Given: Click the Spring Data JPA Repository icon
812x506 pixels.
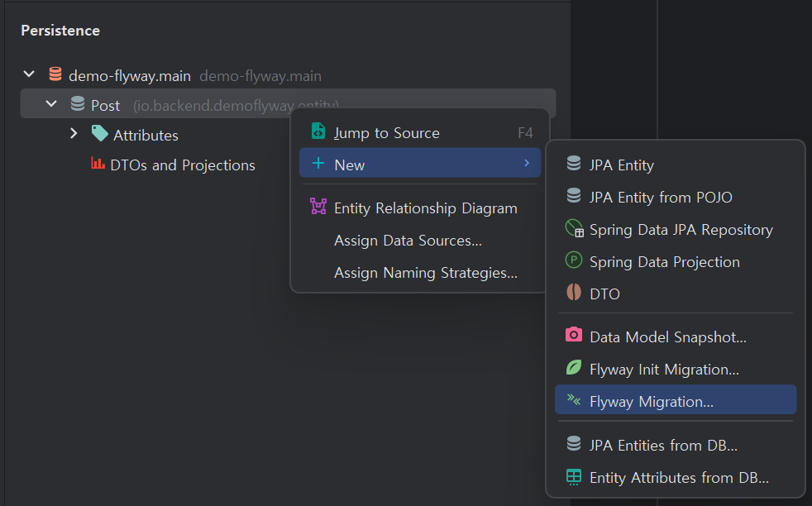Looking at the screenshot, I should pyautogui.click(x=575, y=228).
